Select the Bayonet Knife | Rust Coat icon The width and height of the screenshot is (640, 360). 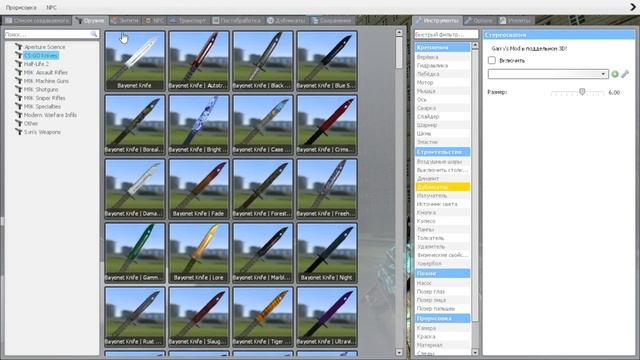point(135,317)
